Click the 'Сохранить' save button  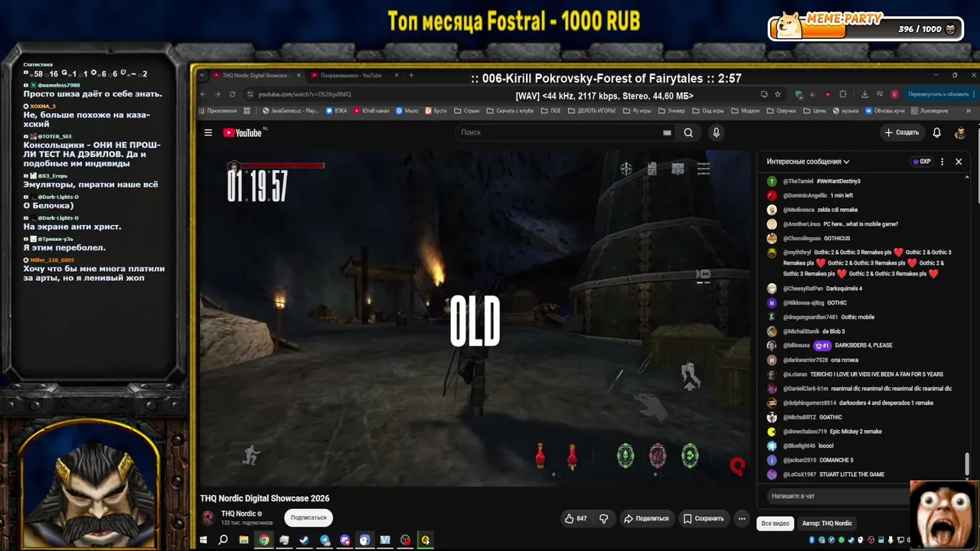click(x=704, y=518)
